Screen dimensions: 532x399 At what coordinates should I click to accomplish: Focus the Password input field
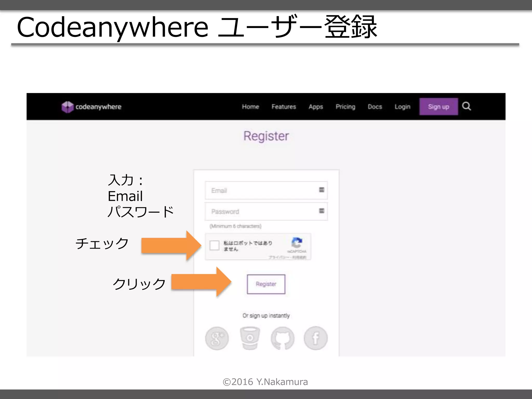pos(266,211)
